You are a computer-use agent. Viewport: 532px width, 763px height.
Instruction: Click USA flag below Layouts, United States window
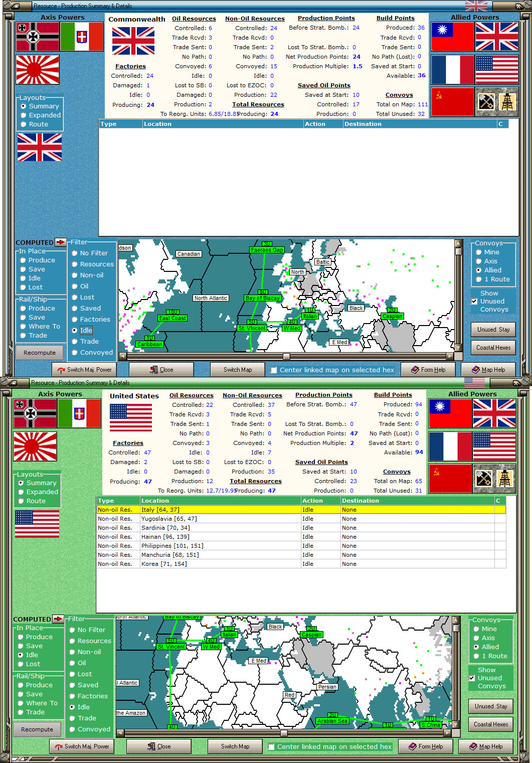(x=37, y=524)
